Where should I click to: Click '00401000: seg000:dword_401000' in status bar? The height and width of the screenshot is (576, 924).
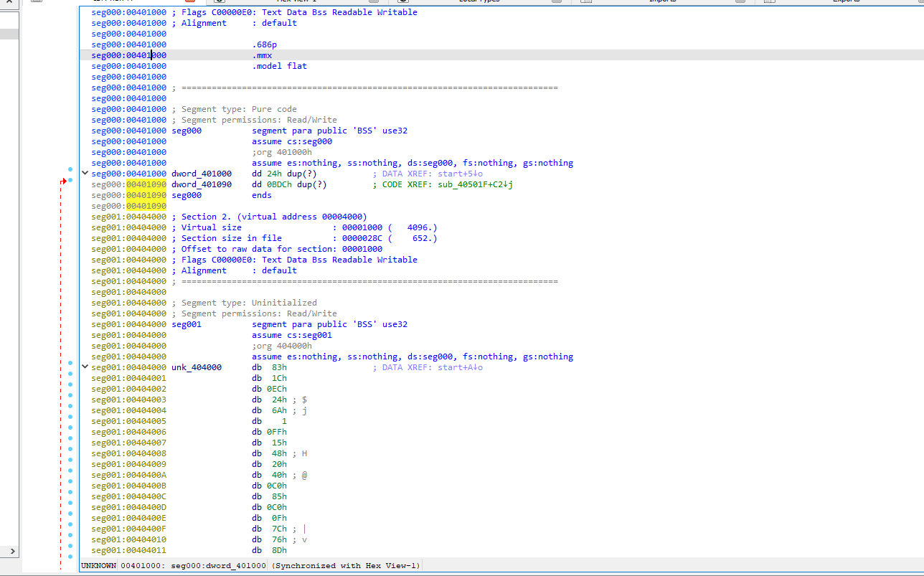click(x=192, y=565)
